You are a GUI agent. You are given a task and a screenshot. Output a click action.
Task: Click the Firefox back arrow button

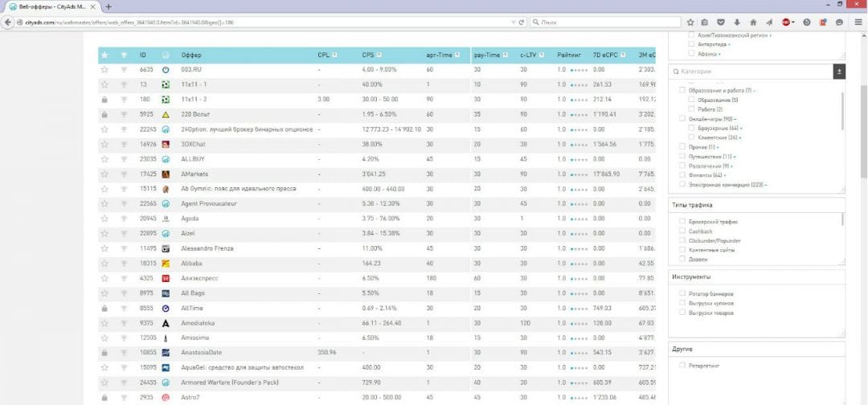(x=8, y=22)
